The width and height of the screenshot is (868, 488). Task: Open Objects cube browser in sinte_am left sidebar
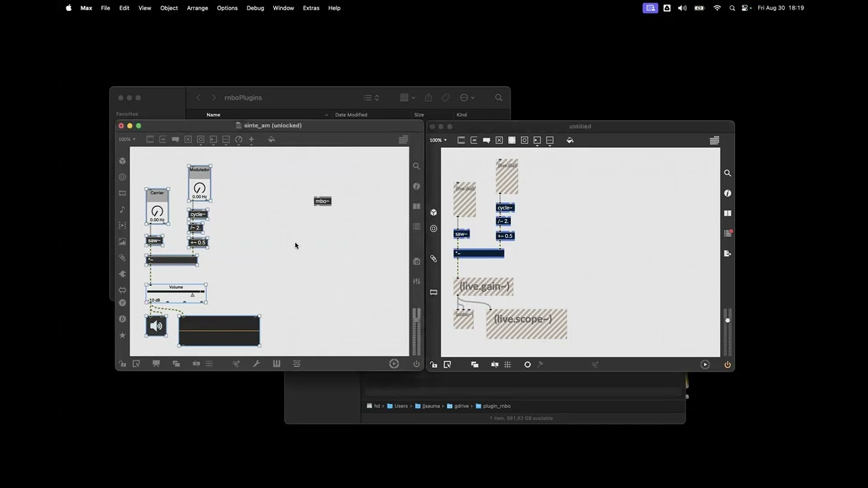click(122, 161)
